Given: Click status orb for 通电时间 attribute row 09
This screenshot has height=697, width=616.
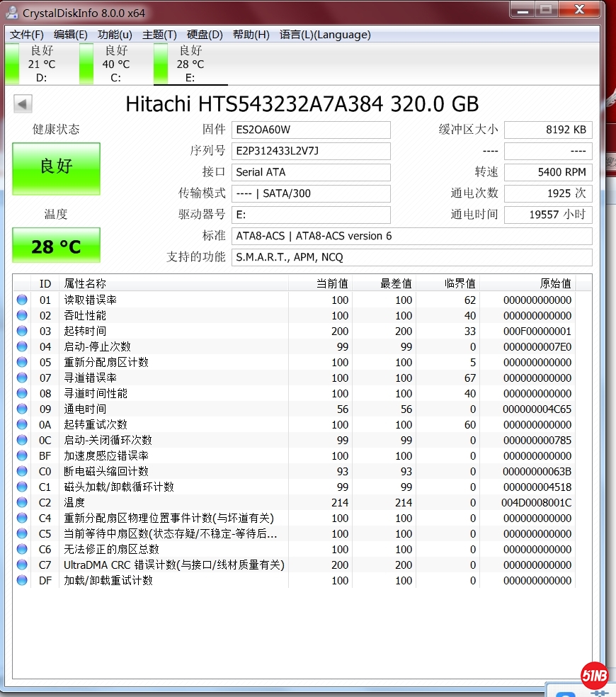Looking at the screenshot, I should 22,409.
